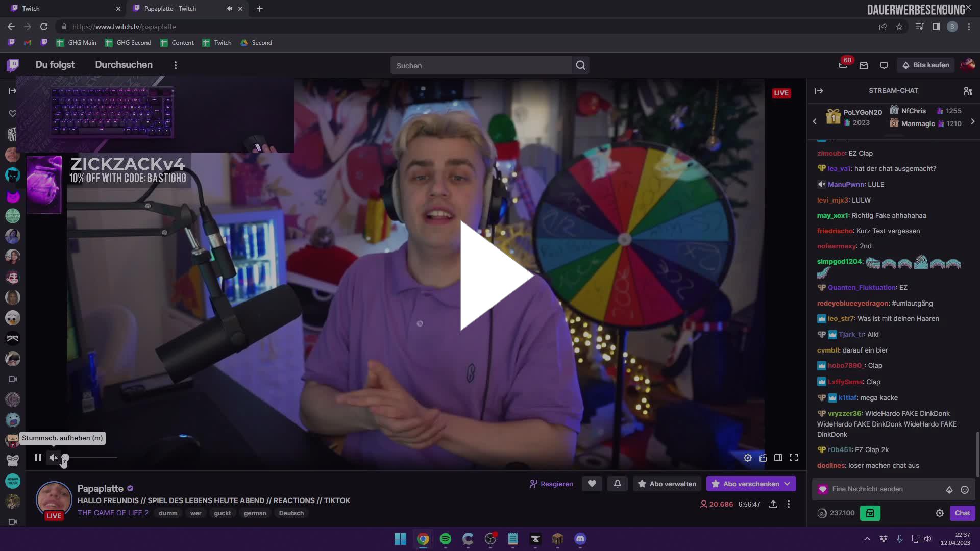Pause the live stream playback
Viewport: 980px width, 551px height.
[38, 458]
